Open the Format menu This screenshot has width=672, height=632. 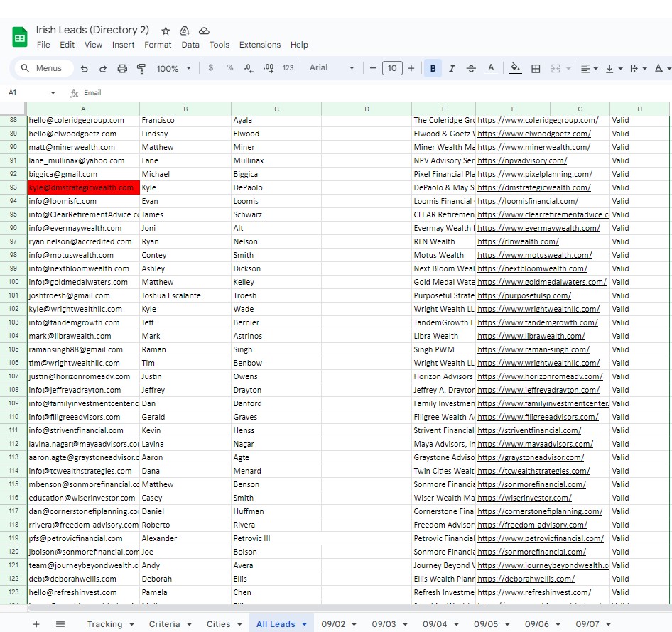[158, 45]
